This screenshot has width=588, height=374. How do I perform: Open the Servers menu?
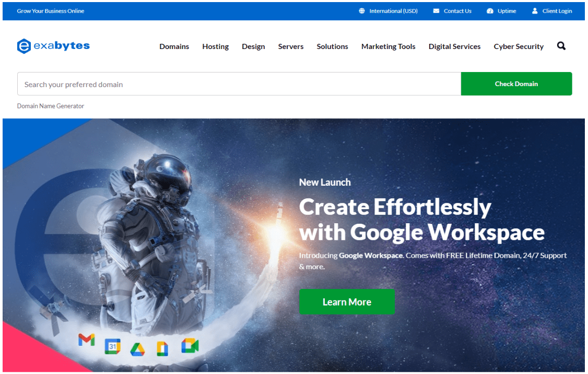point(291,46)
